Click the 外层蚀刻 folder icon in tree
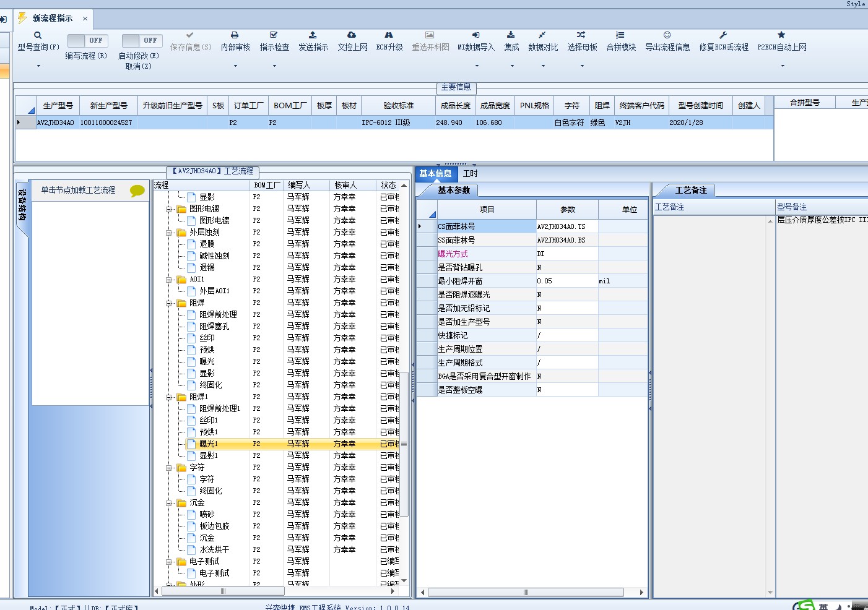Image resolution: width=868 pixels, height=610 pixels. click(181, 233)
